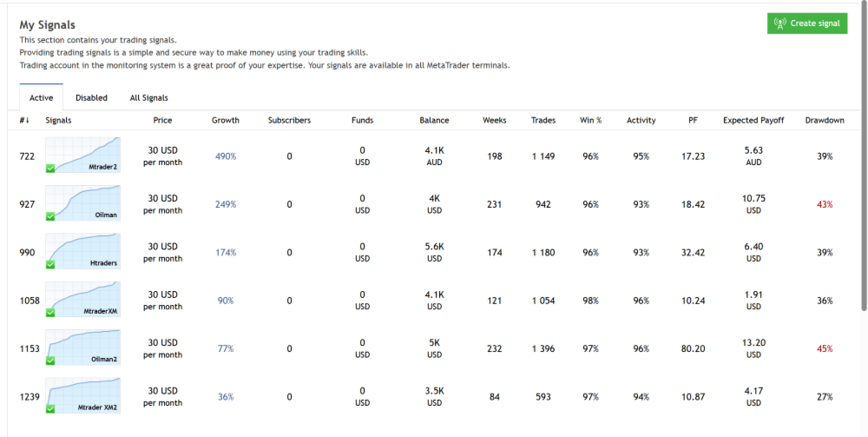Click the 77% growth link for Oilman2
Image resolution: width=868 pixels, height=437 pixels.
[226, 348]
